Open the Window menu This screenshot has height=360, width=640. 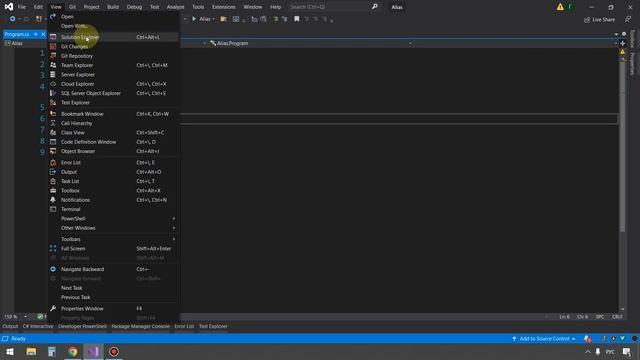253,7
